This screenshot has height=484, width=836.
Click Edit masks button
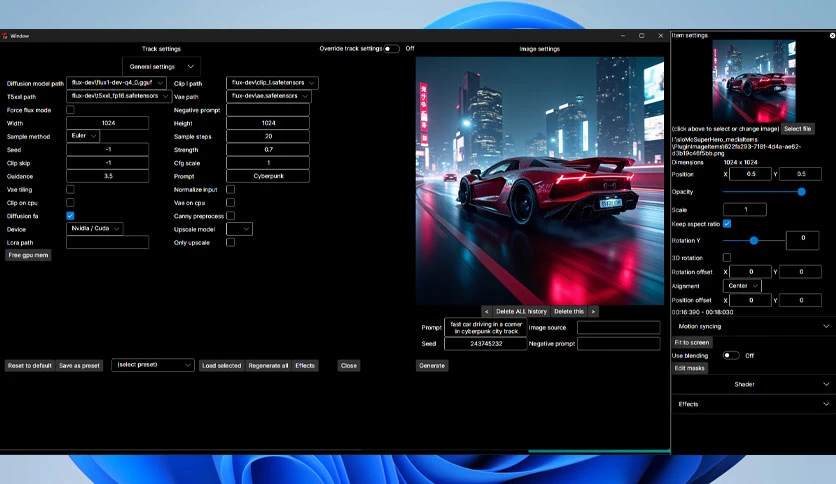(689, 368)
